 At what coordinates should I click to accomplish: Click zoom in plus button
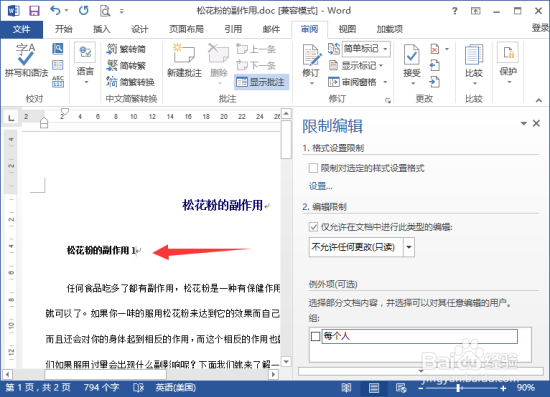click(503, 388)
